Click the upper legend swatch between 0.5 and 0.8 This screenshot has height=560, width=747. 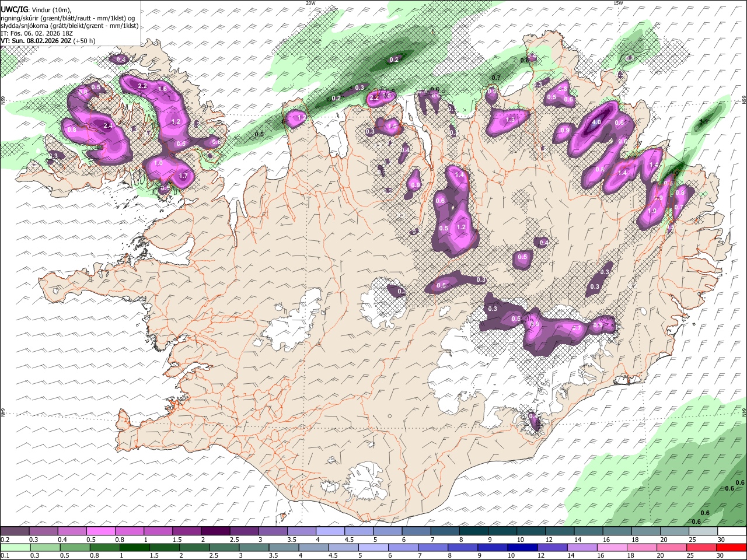coord(100,531)
